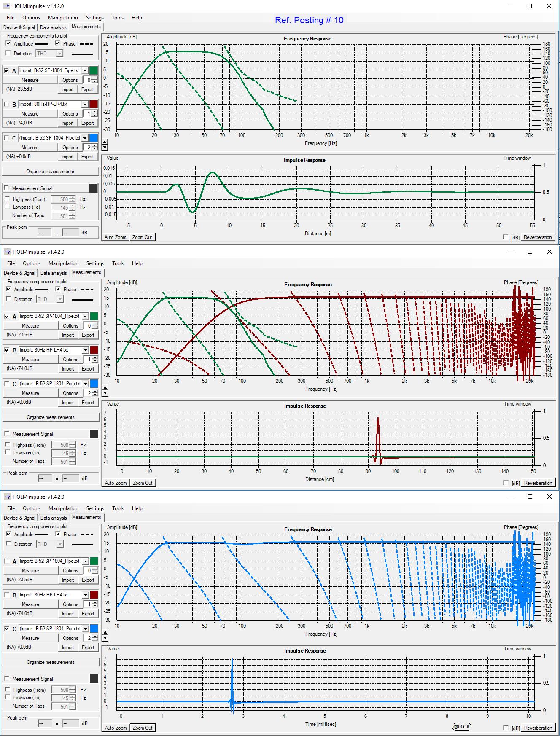Click Auto Zoom button in top window

click(x=116, y=237)
